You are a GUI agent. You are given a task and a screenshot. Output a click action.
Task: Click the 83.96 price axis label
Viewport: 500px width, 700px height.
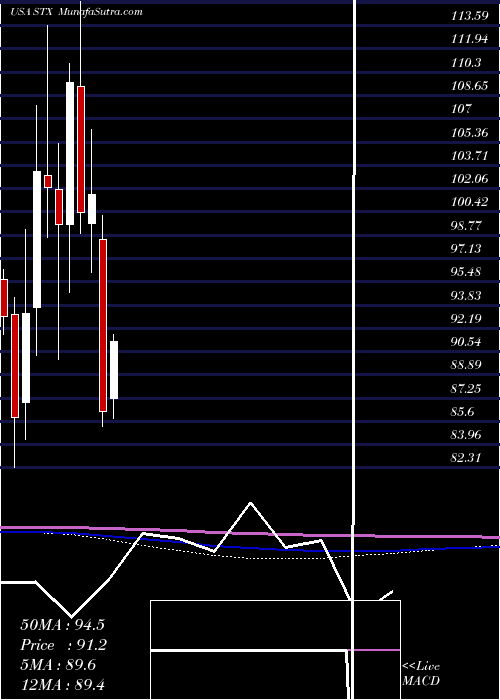(467, 435)
